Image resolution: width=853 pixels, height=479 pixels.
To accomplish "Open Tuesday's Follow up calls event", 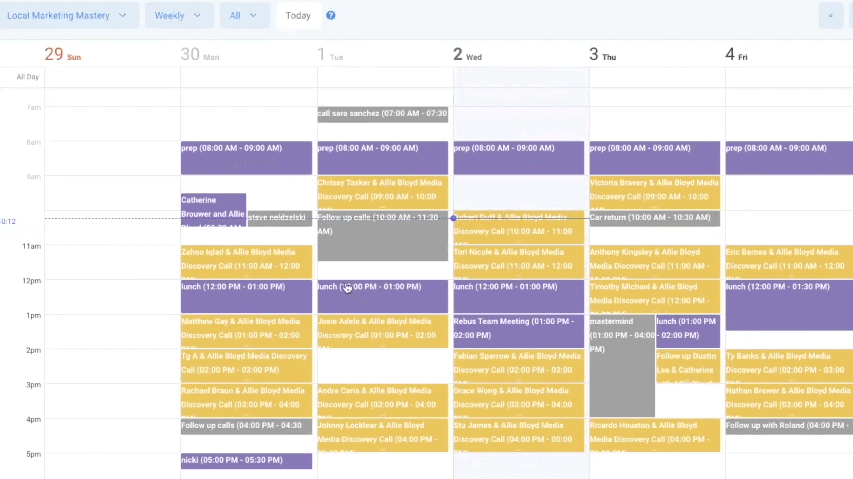I will [x=382, y=236].
